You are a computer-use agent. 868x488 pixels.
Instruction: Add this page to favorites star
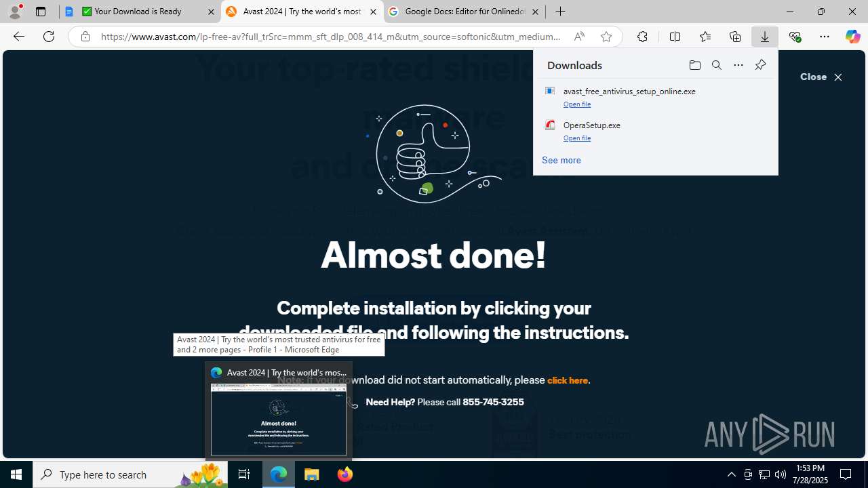pyautogui.click(x=606, y=37)
